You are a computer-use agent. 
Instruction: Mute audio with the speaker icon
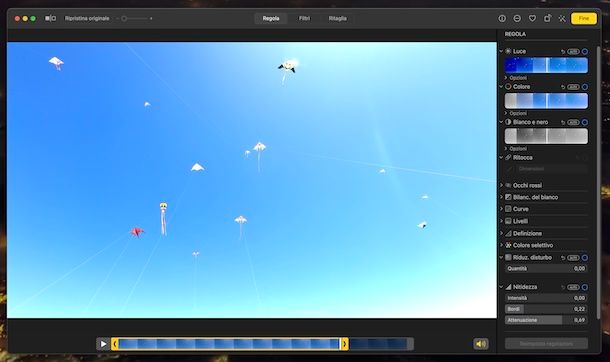(x=481, y=344)
